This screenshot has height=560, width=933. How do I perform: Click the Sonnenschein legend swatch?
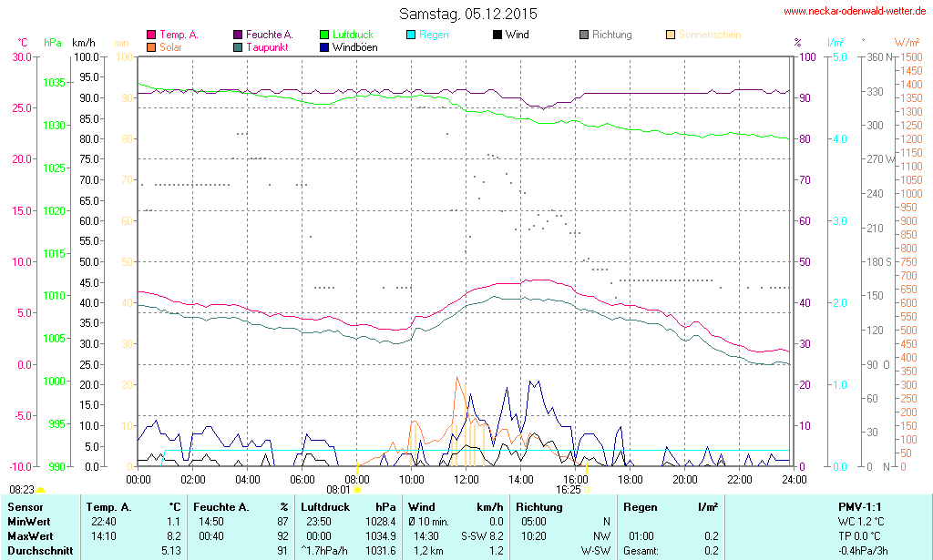[671, 36]
